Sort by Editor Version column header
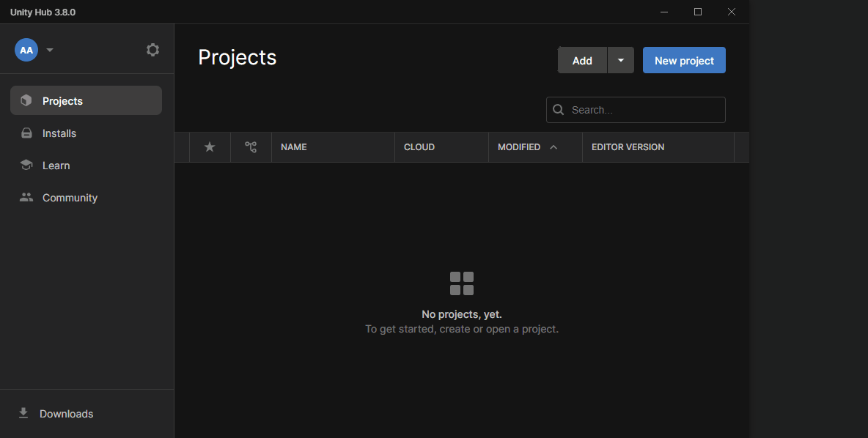 pos(628,147)
